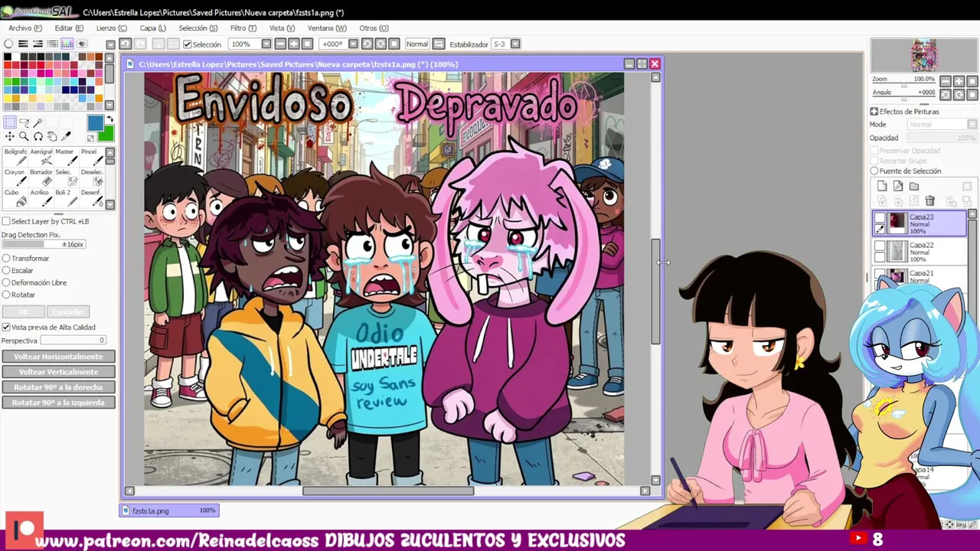The image size is (980, 551).
Task: Click the Voltear Verticalmente button
Action: tap(58, 372)
